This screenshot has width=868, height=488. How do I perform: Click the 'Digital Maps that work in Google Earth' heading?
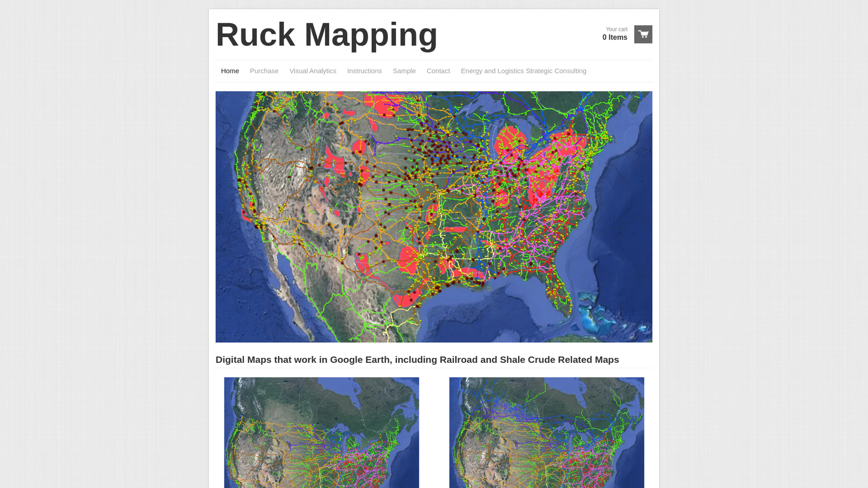click(417, 359)
